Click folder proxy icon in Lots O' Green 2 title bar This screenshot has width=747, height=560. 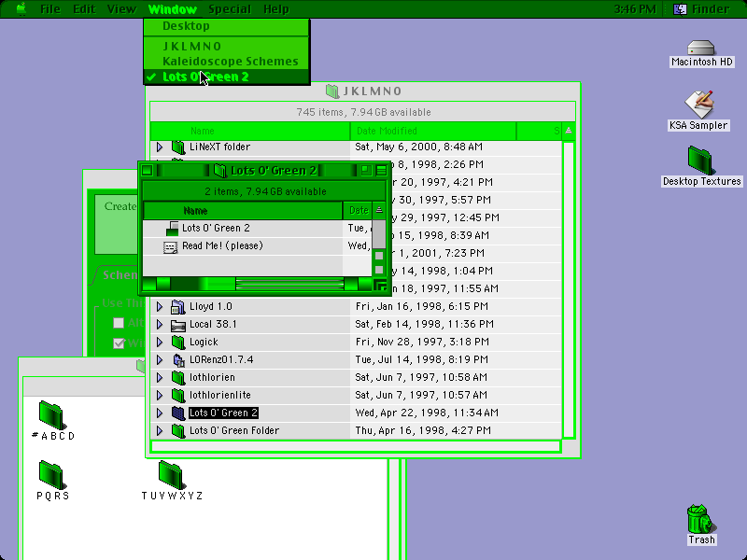coord(219,171)
